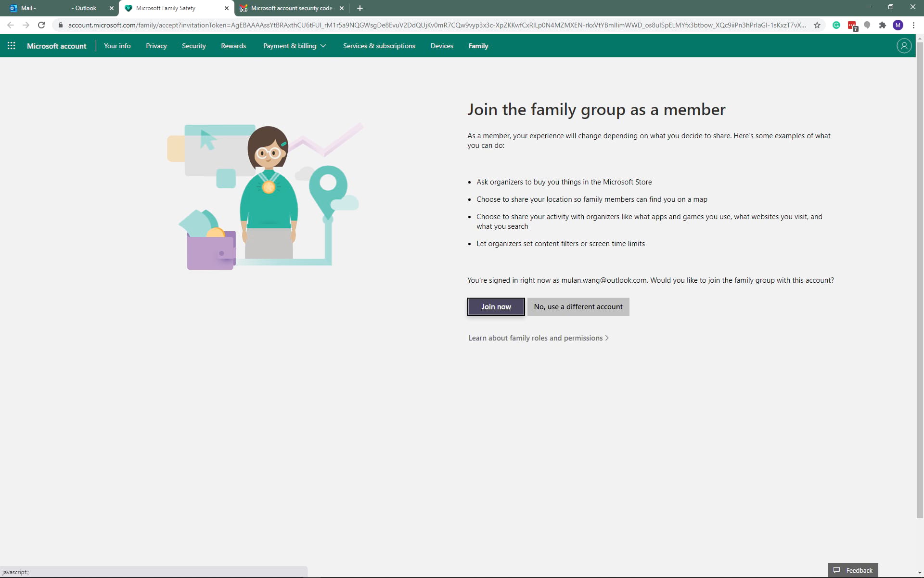Screen dimensions: 924x578
Task: Click the address bar URL field
Action: tap(433, 25)
